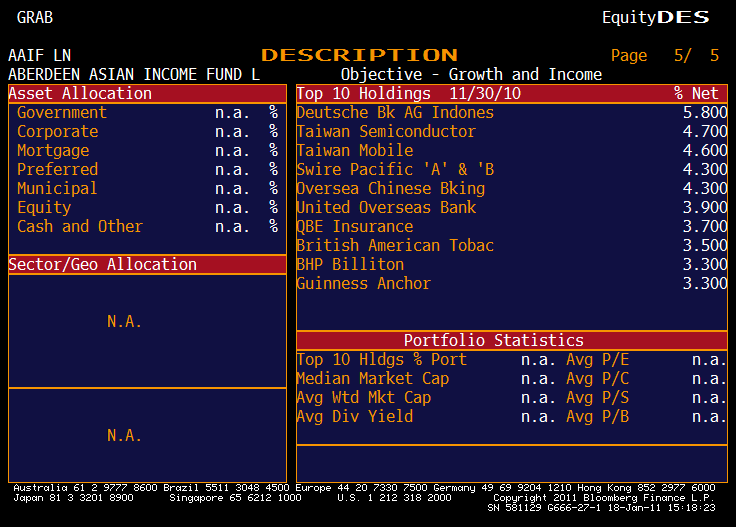Screen dimensions: 736x527
Task: Open the BHP Billiton holding
Action: coord(350,265)
